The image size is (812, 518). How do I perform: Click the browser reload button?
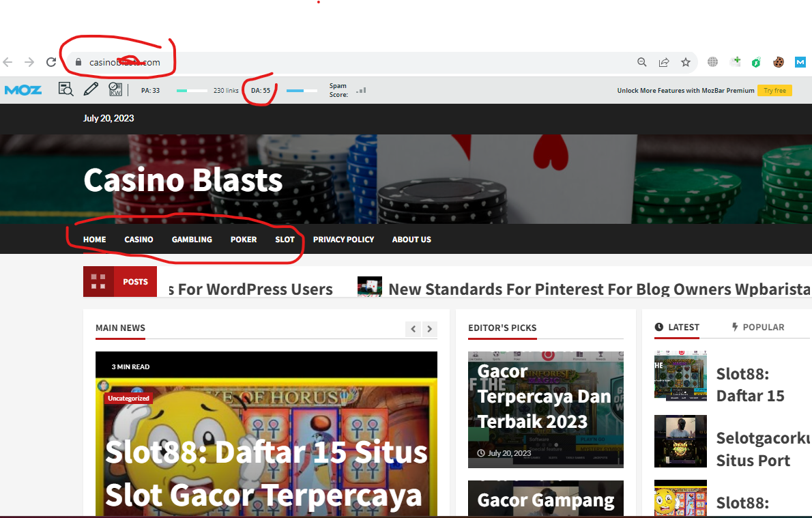click(51, 62)
